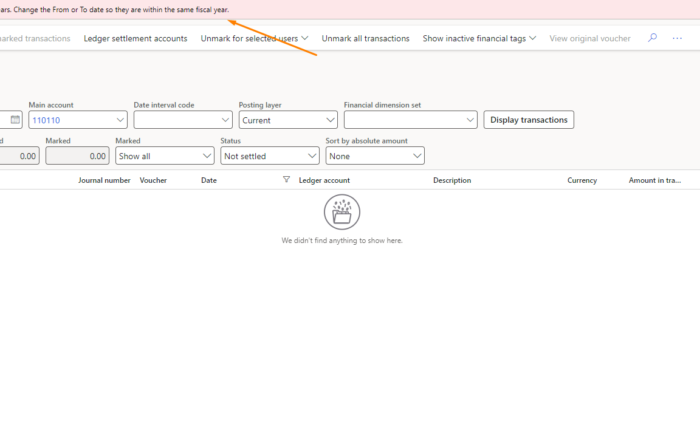This screenshot has height=441, width=700.
Task: Click the Marked amount 0.00 field
Action: click(x=77, y=156)
